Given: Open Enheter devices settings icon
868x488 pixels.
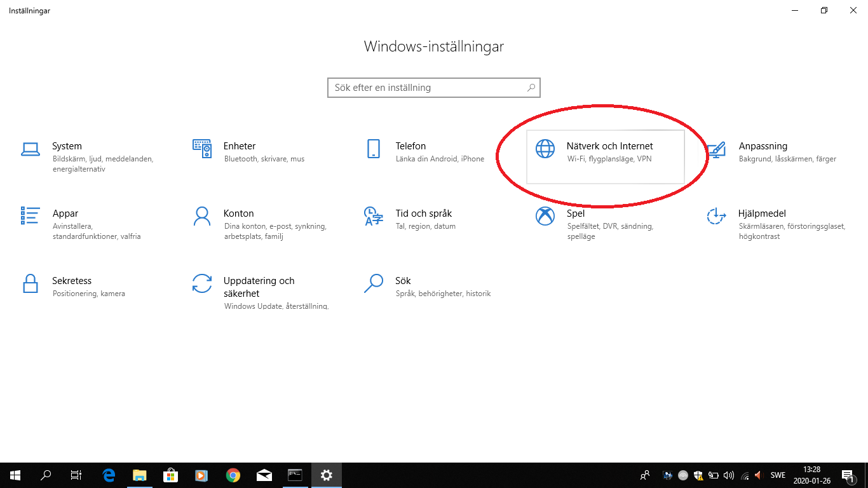Looking at the screenshot, I should pos(201,149).
